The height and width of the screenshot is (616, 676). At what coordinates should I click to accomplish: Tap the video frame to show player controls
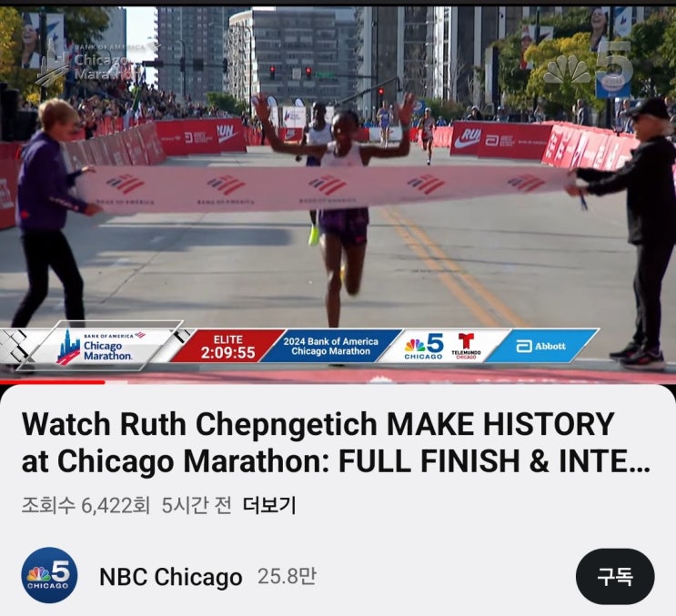point(338,194)
